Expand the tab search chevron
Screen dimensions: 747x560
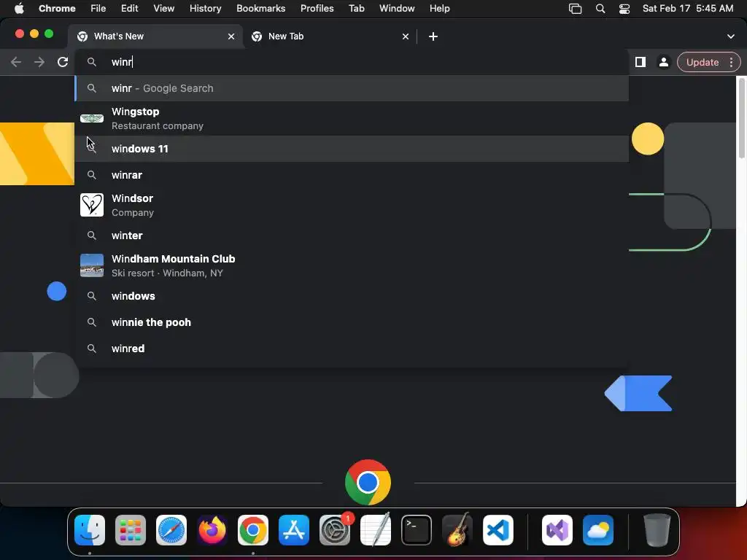click(x=731, y=36)
